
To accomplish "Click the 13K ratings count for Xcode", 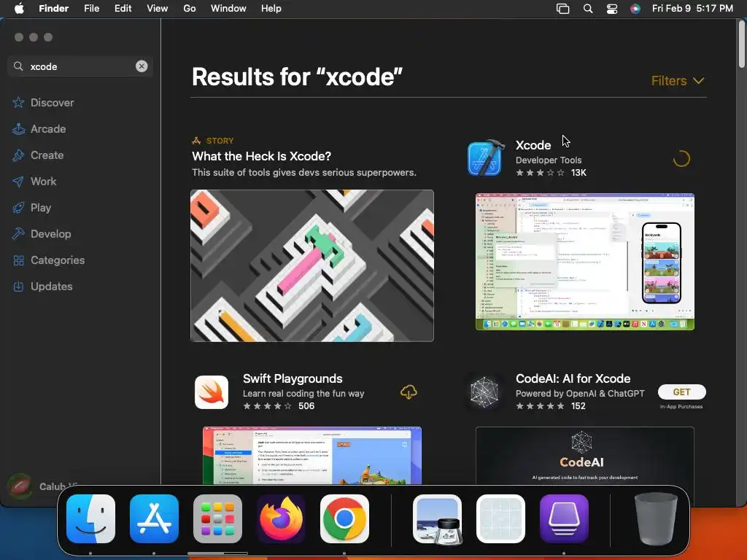I will tap(578, 173).
